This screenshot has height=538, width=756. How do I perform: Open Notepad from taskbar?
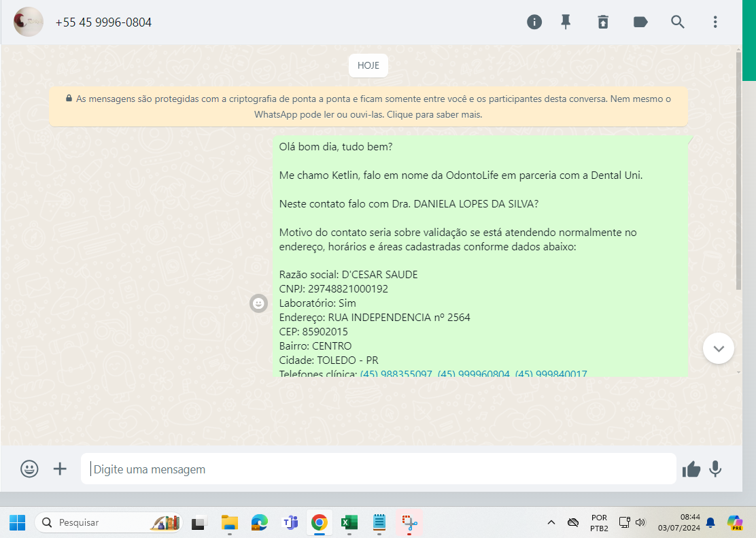click(379, 522)
